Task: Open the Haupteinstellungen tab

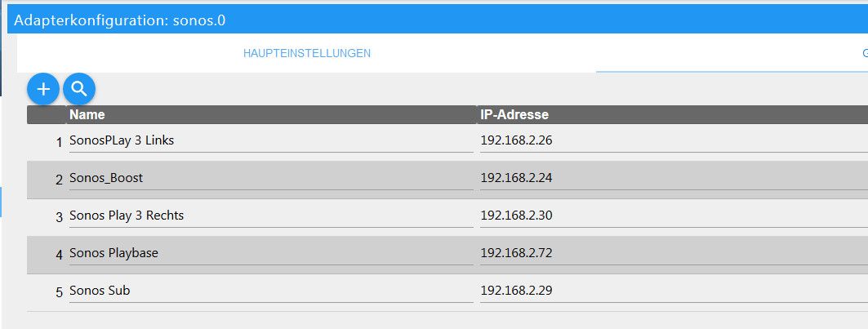Action: point(307,53)
